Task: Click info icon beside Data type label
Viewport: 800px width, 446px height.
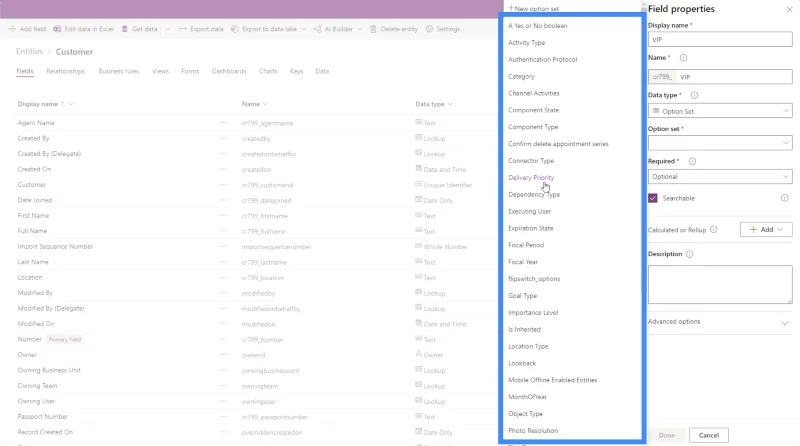Action: coord(694,95)
